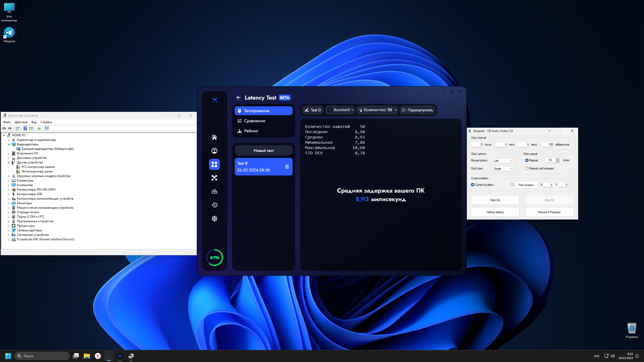Expand the Клавиатуры tree node
The image size is (644, 362).
coord(9,180)
